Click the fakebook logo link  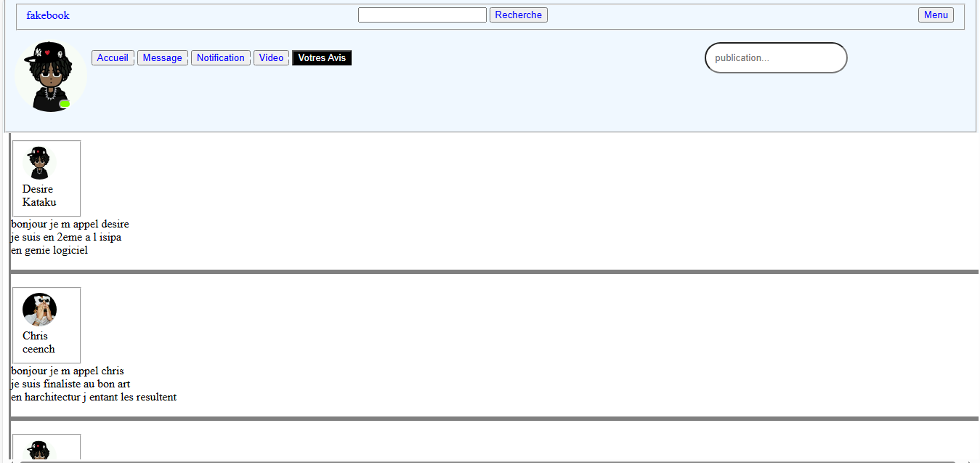pyautogui.click(x=47, y=15)
